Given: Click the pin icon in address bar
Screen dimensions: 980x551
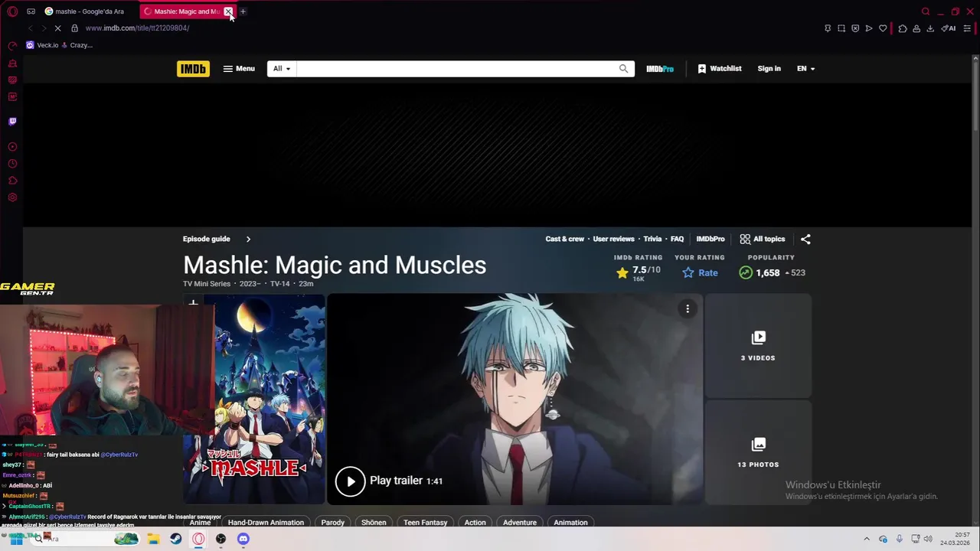Looking at the screenshot, I should point(828,28).
